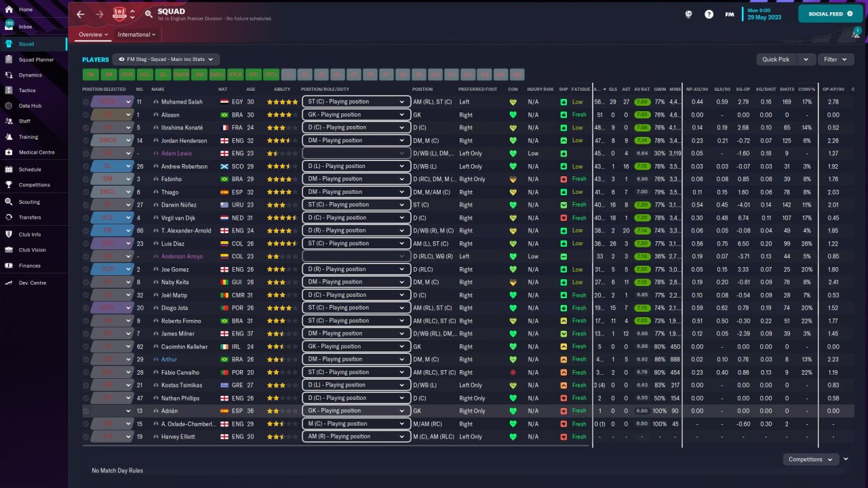Open Adam Lewis's player name link

coord(177,154)
